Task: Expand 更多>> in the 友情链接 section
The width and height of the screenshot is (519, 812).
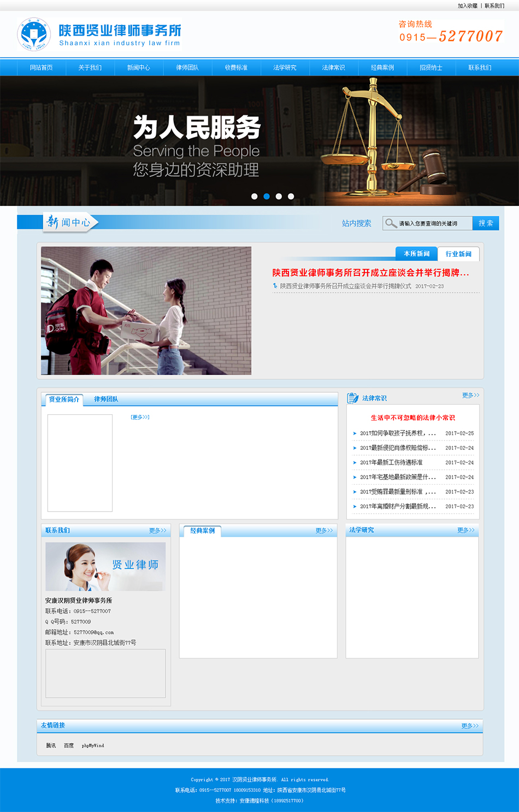Action: pos(469,726)
